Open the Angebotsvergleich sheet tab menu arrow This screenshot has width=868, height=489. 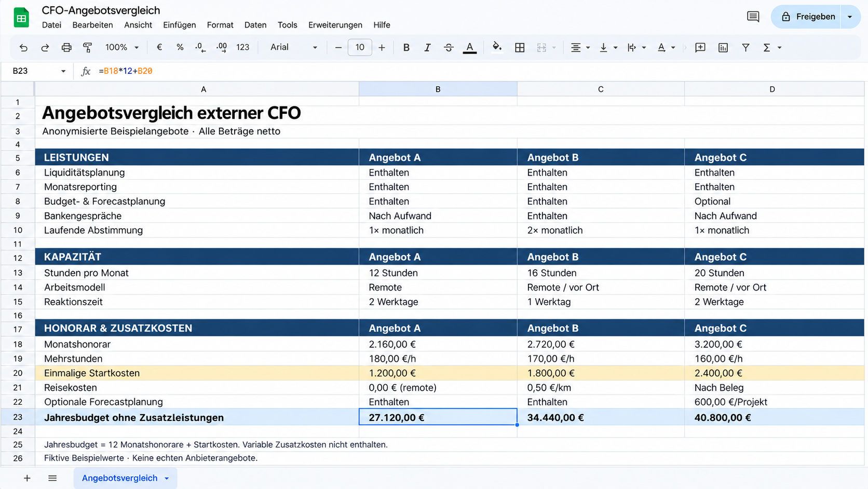(x=167, y=479)
